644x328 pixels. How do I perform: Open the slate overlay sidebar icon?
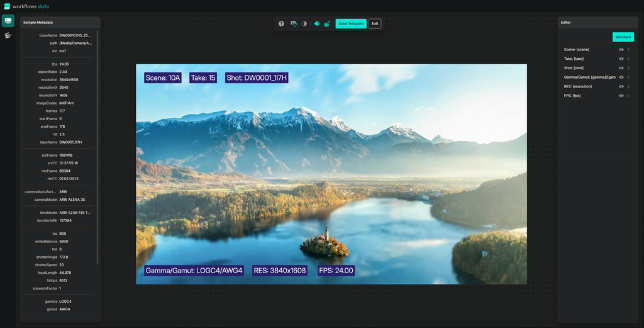[8, 21]
